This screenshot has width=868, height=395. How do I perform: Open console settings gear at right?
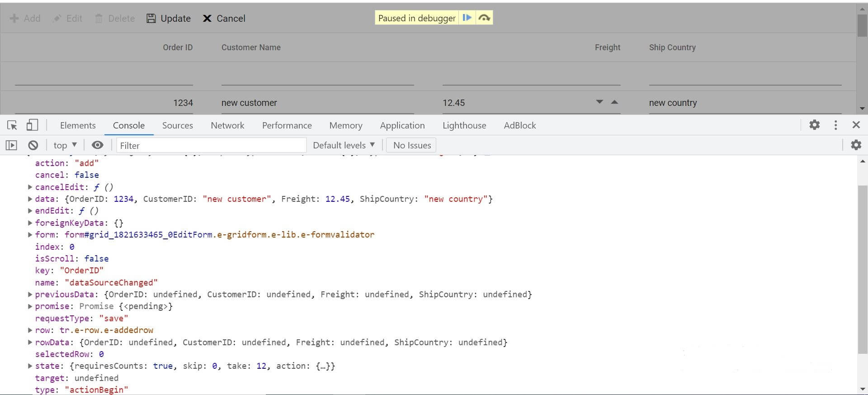(856, 145)
